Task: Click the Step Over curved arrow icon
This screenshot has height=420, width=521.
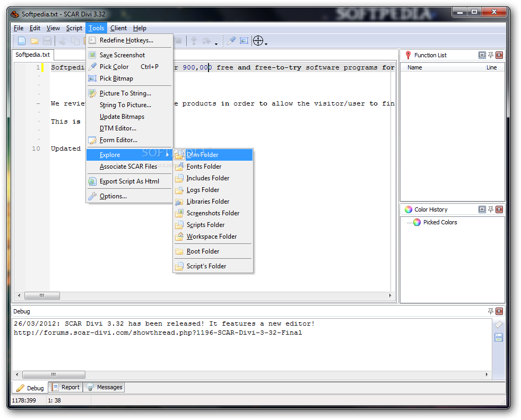Action: [207, 41]
